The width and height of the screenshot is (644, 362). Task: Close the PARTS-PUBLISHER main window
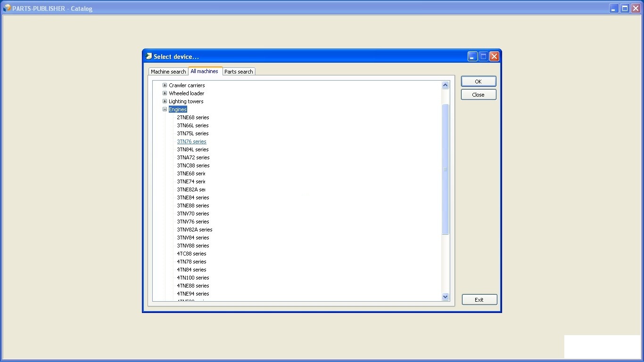pyautogui.click(x=636, y=8)
